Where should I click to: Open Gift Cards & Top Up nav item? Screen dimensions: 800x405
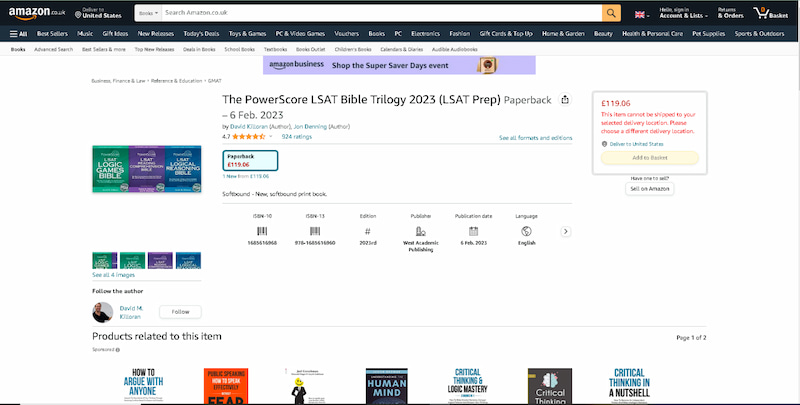(506, 34)
